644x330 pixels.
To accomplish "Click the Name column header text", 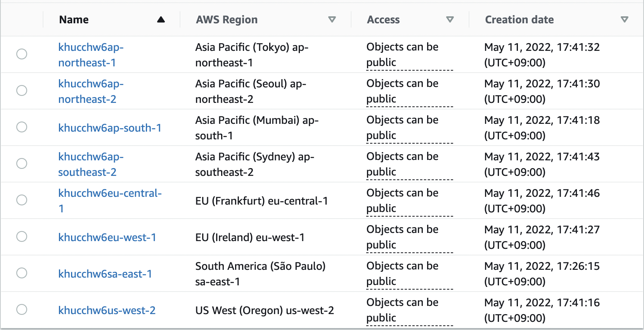I will coord(74,20).
